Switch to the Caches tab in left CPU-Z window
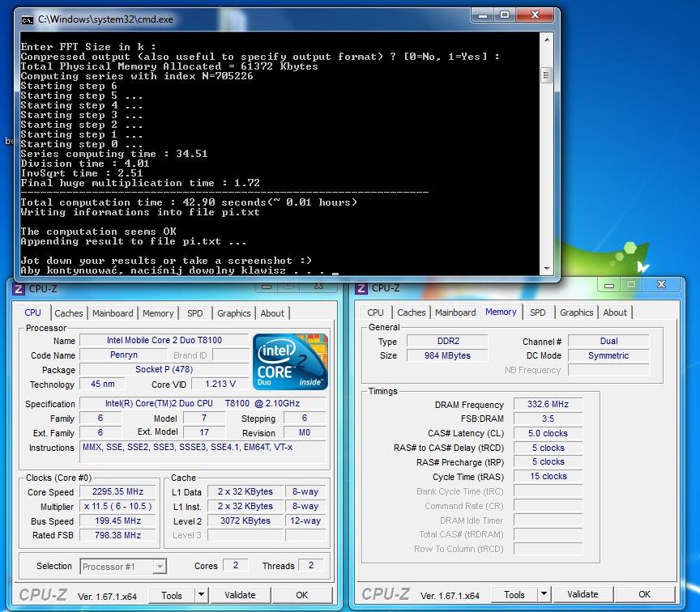Viewport: 700px width, 612px height. tap(69, 313)
